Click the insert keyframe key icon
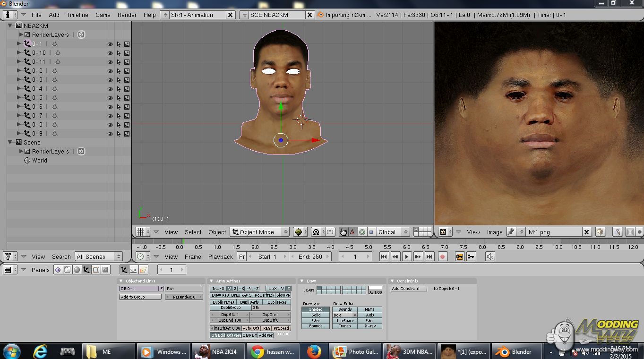 pyautogui.click(x=471, y=256)
